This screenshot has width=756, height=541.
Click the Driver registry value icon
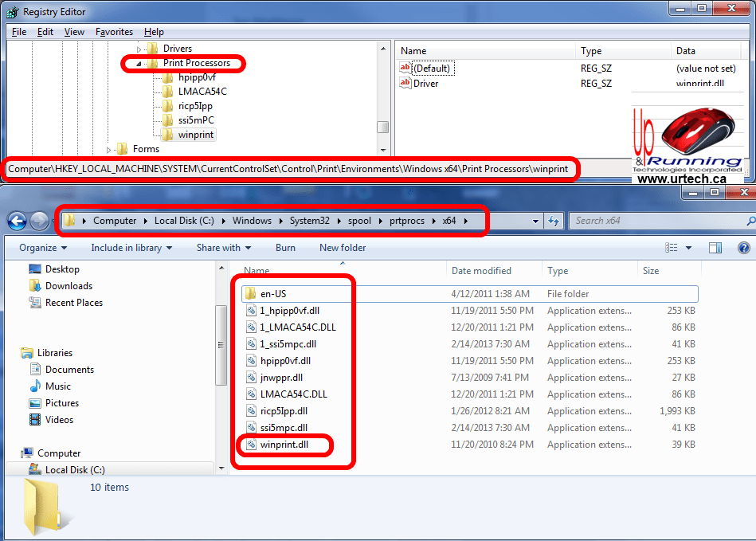point(405,83)
